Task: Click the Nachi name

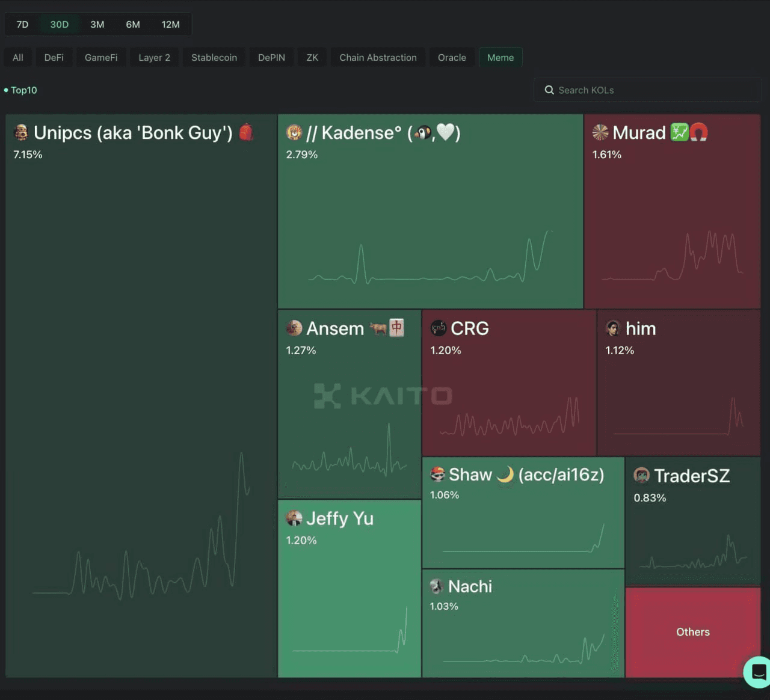Action: (x=470, y=586)
